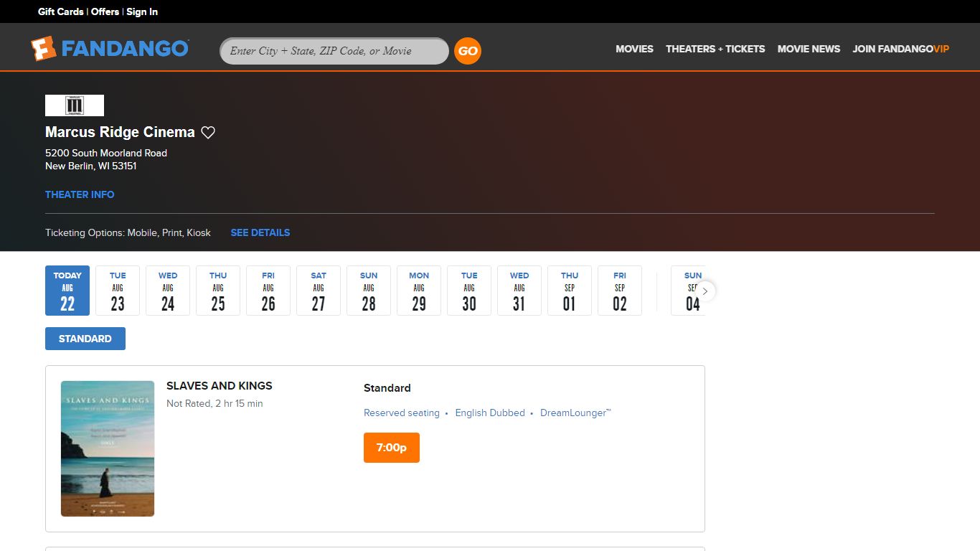
Task: Select Tuesday Aug 23 date
Action: [118, 291]
